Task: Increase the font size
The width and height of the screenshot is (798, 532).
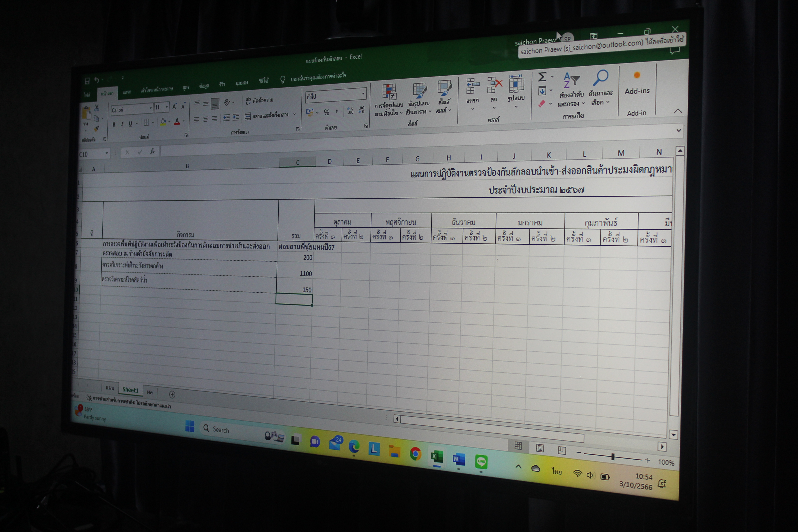Action: pos(174,107)
